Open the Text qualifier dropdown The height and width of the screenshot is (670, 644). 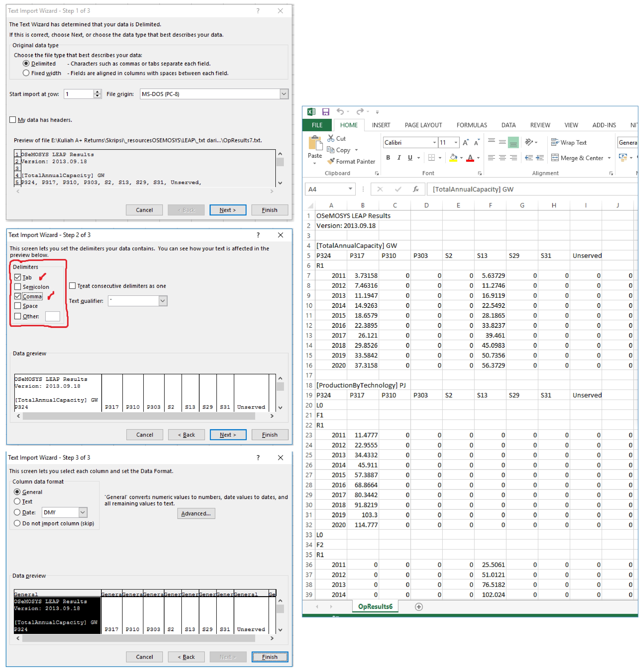[163, 301]
